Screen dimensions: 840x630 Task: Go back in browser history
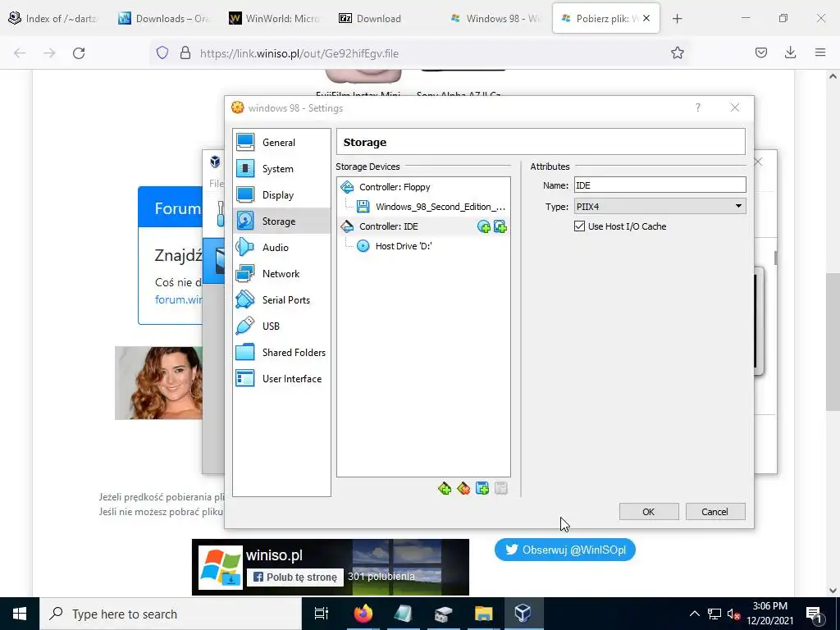click(x=20, y=53)
